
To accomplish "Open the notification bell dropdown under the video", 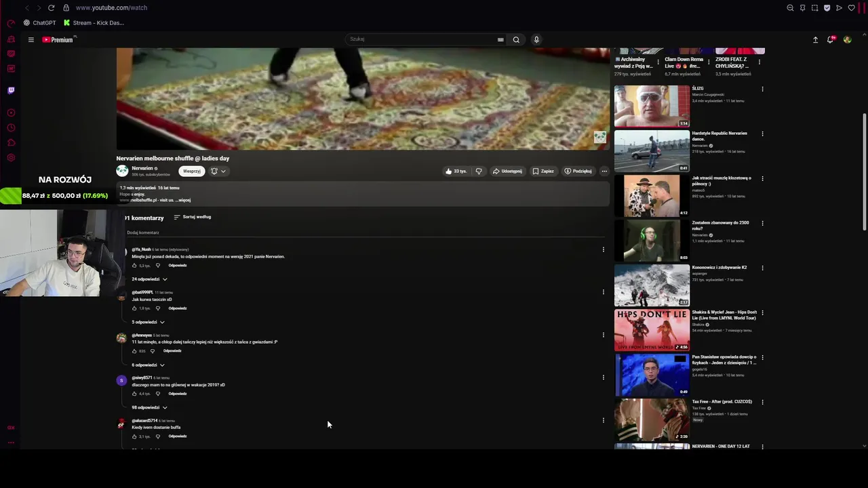I will pyautogui.click(x=218, y=171).
